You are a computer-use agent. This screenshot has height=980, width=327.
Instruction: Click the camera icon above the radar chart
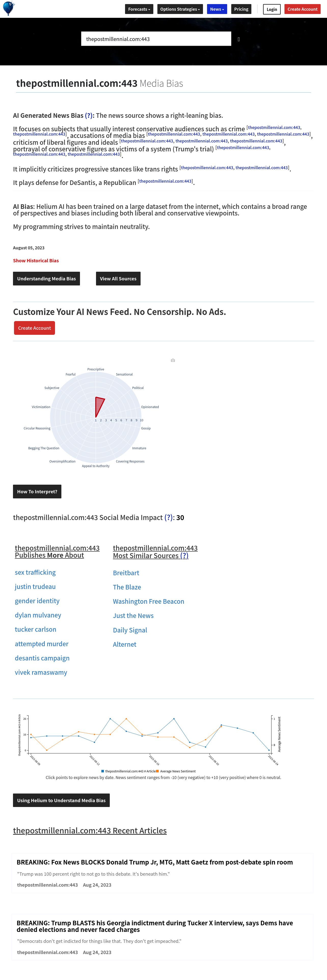pyautogui.click(x=173, y=360)
